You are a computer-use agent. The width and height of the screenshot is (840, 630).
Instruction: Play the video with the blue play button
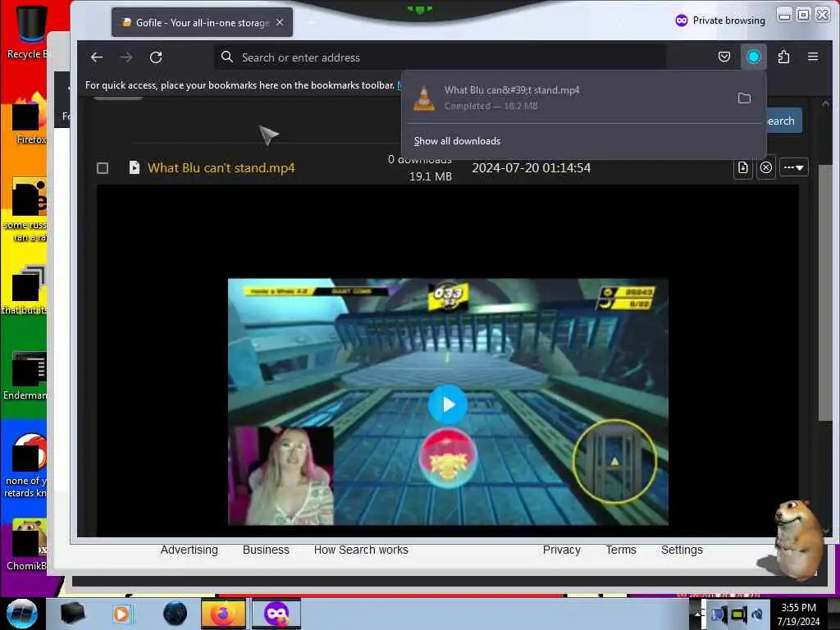click(448, 404)
